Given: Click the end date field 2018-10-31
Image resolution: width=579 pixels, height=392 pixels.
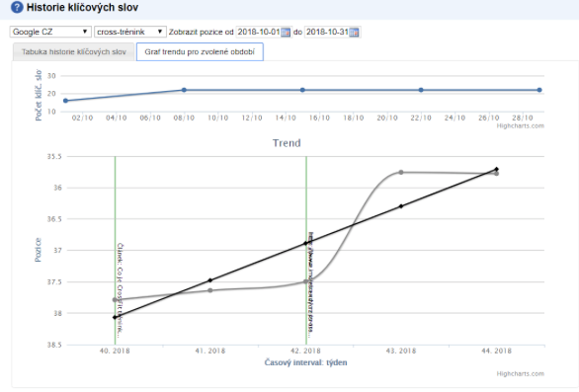Looking at the screenshot, I should [x=327, y=32].
